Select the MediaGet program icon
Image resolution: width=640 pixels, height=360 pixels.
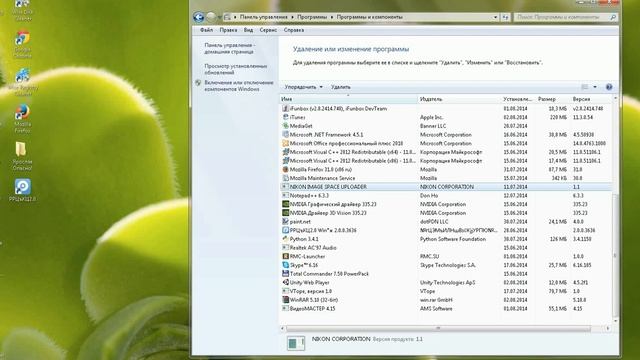(x=285, y=126)
